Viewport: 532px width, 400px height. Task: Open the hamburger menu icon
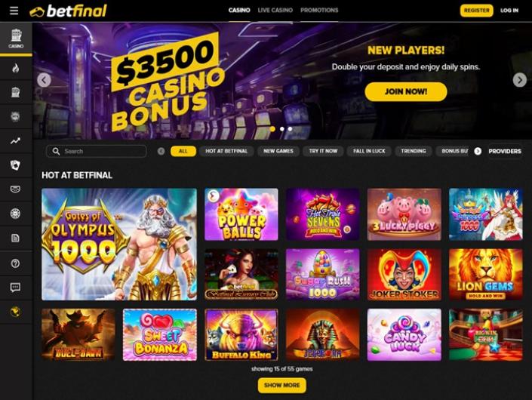[14, 11]
